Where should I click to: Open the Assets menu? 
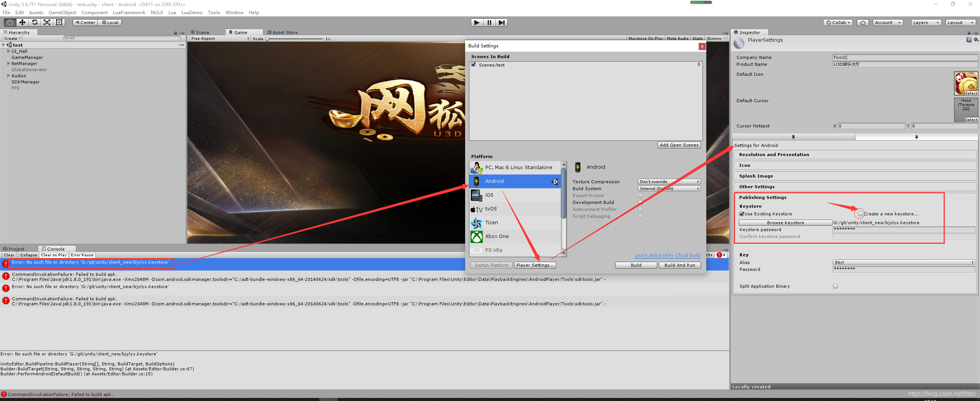36,12
